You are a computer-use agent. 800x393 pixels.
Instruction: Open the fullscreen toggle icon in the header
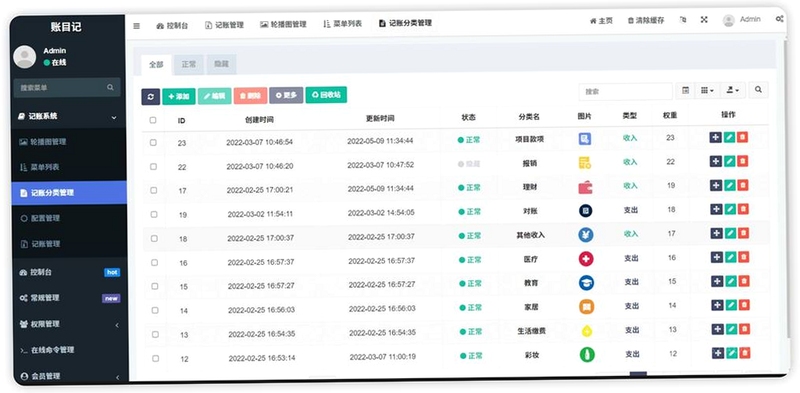click(704, 20)
